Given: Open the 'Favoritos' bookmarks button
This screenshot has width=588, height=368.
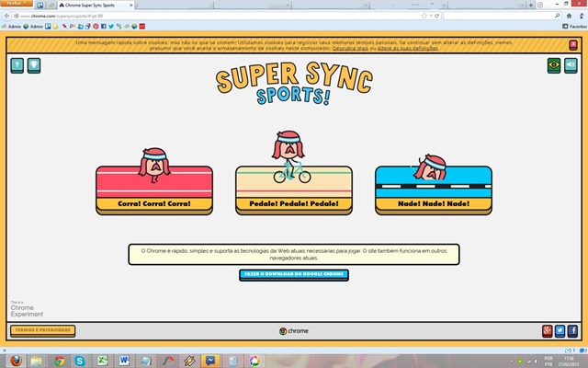Looking at the screenshot, I should click(574, 27).
